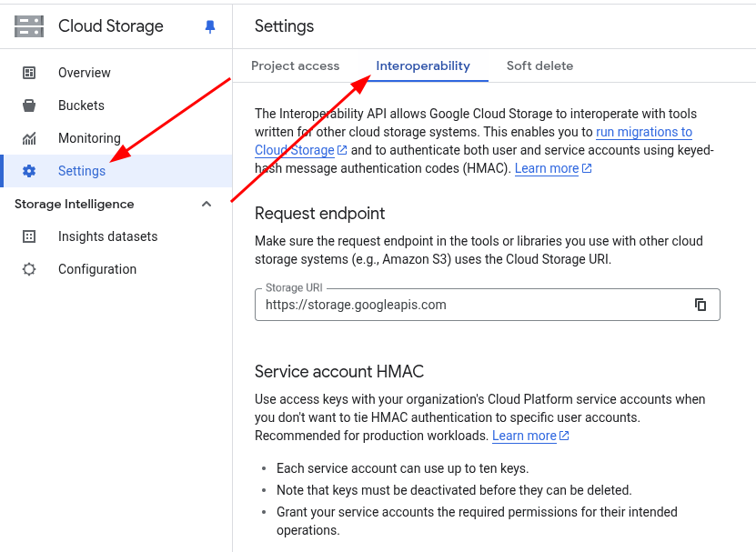Click the Learn more link about HMAC codes
This screenshot has width=756, height=552.
pos(546,168)
